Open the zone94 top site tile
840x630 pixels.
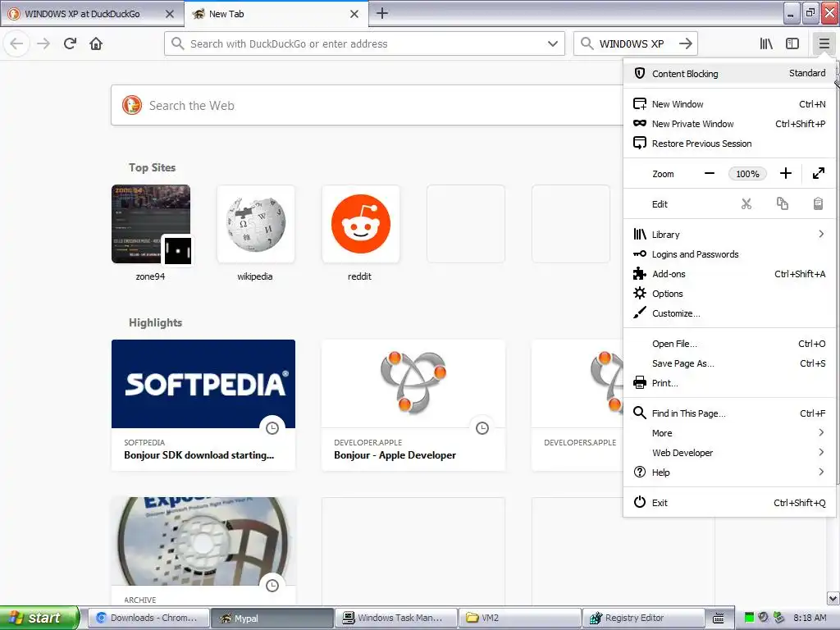click(x=151, y=224)
